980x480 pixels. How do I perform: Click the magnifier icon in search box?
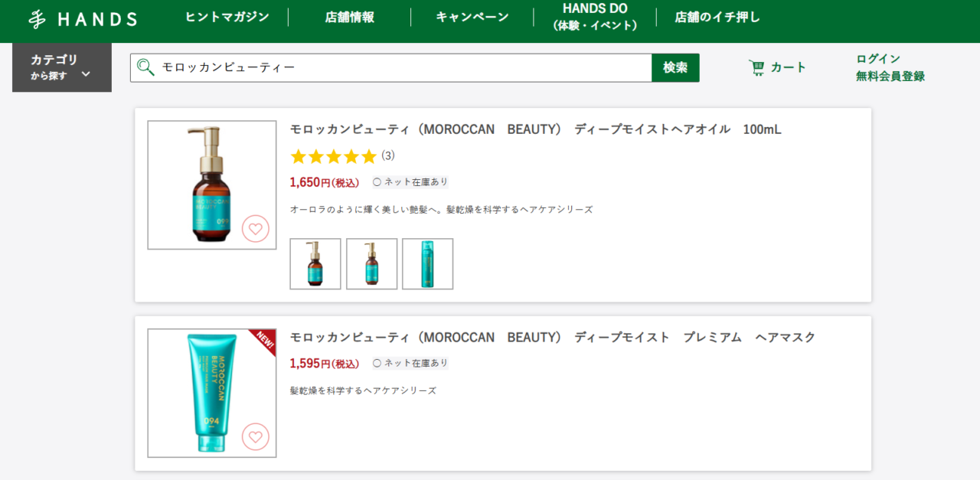click(x=145, y=67)
